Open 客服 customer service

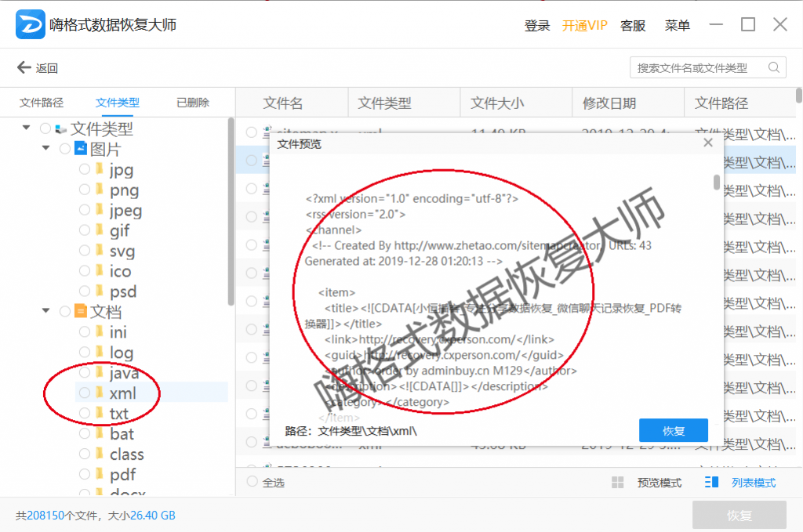tap(633, 26)
